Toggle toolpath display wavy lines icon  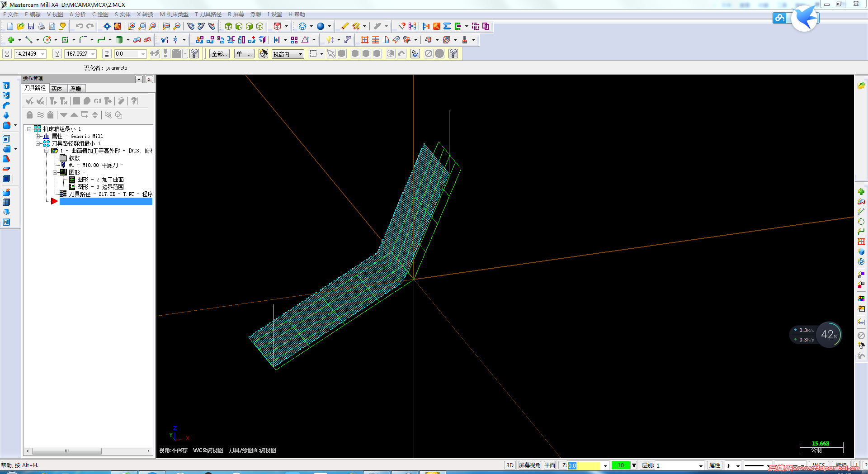point(40,115)
